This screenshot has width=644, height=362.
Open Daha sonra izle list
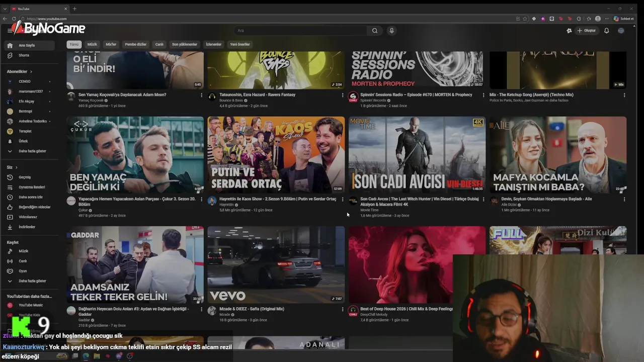tap(30, 197)
